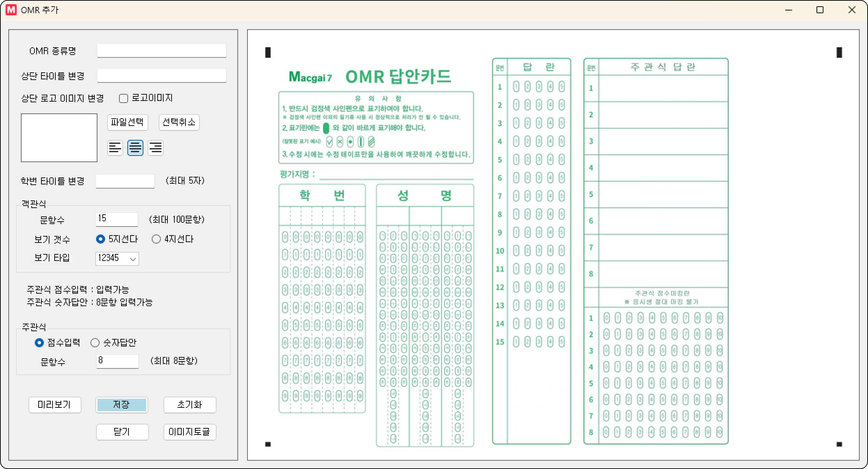Image resolution: width=868 pixels, height=469 pixels.
Task: Click the red M app icon
Action: click(x=11, y=10)
